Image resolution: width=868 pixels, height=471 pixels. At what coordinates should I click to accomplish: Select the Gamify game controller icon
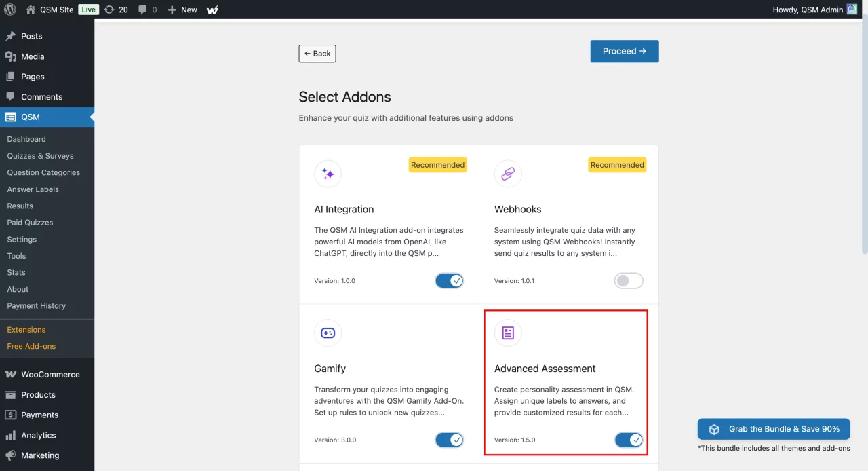[328, 333]
